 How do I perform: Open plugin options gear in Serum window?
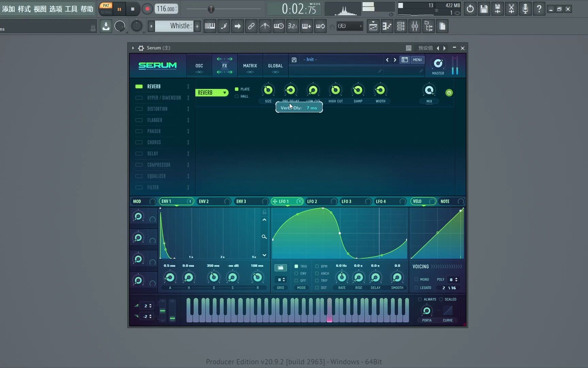141,48
